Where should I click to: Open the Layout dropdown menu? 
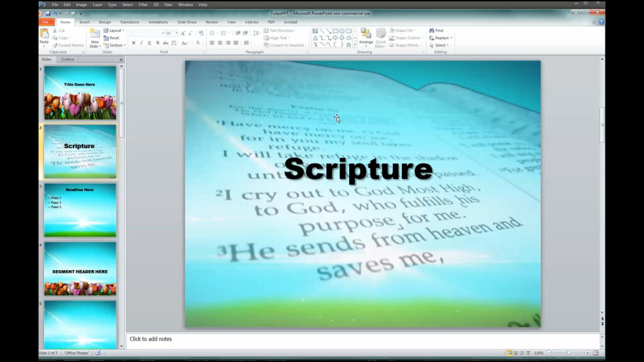[114, 30]
